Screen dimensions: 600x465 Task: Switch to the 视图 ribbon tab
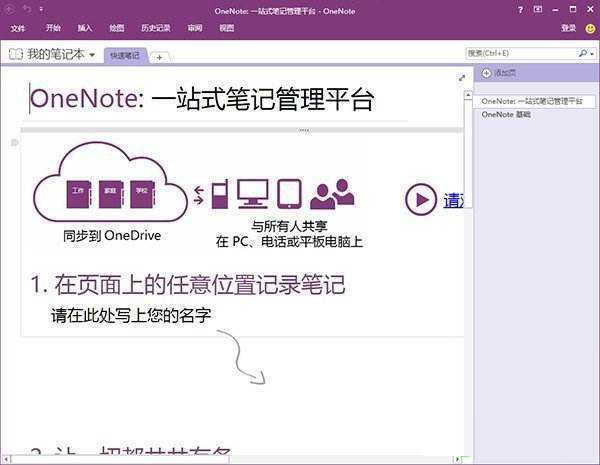pos(227,28)
